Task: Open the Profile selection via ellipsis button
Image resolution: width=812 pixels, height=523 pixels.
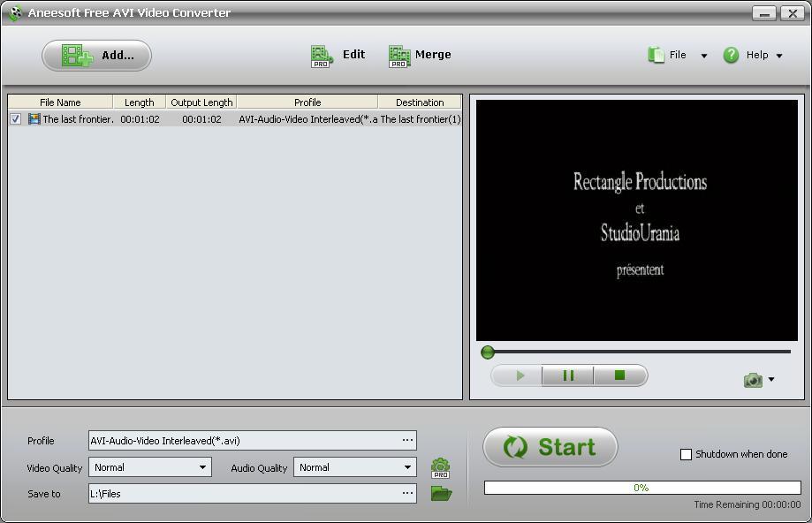Action: tap(407, 440)
